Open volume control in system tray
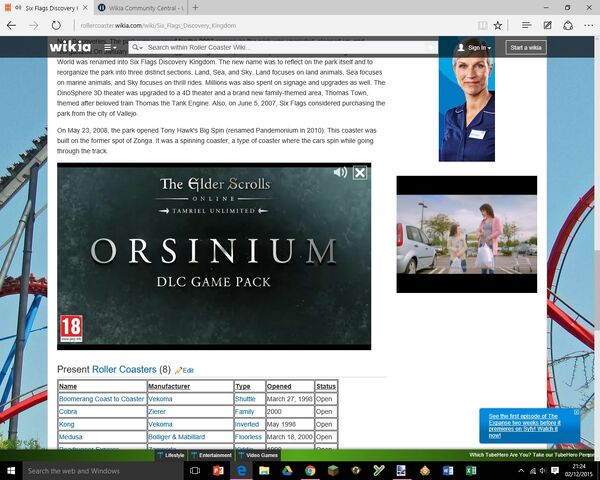This screenshot has width=600, height=480. (x=543, y=471)
